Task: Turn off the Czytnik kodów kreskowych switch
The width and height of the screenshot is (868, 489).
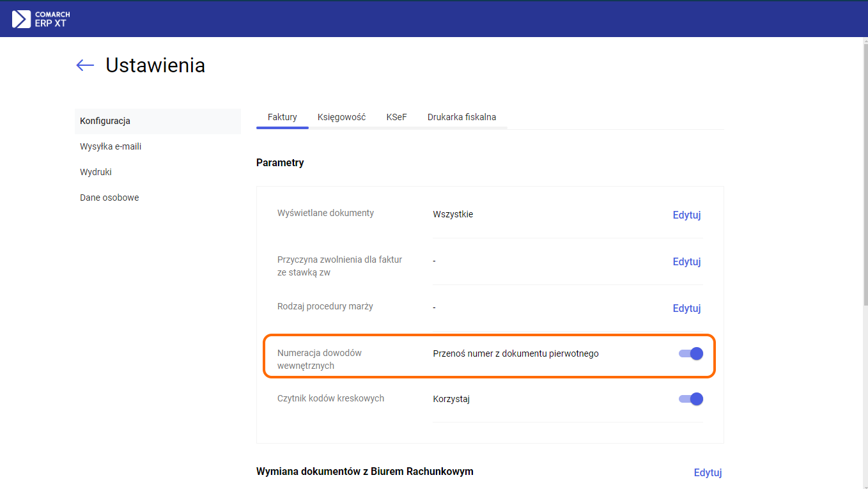Action: [x=691, y=399]
